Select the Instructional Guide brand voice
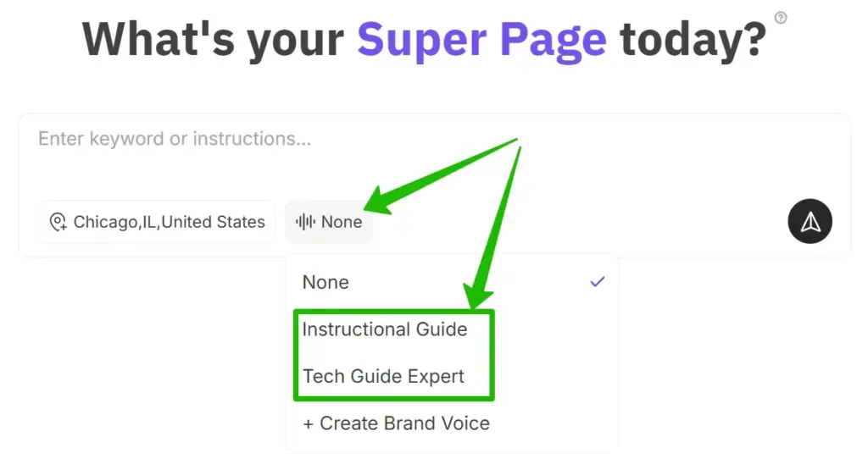 click(x=385, y=329)
